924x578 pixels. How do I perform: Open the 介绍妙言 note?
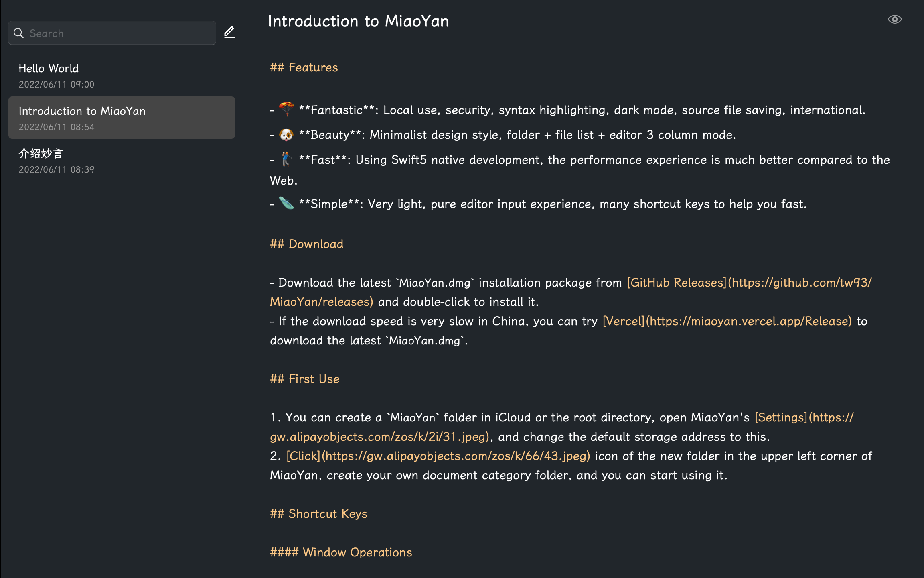[x=122, y=160]
